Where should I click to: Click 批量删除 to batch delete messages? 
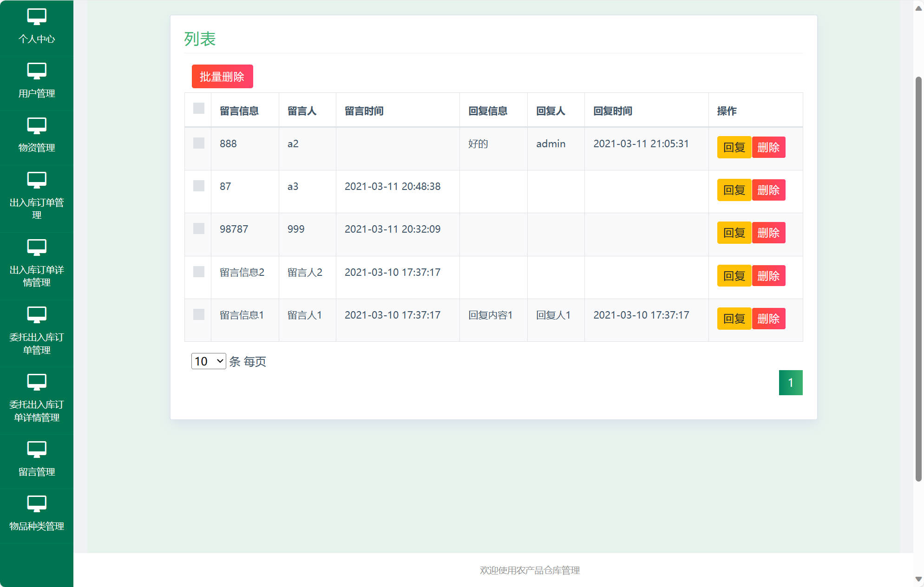coord(222,76)
